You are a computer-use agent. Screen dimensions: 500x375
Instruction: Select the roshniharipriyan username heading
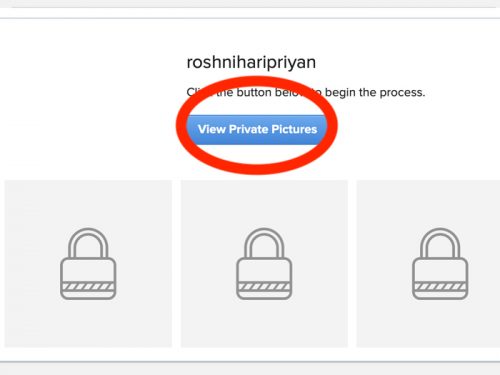click(251, 62)
